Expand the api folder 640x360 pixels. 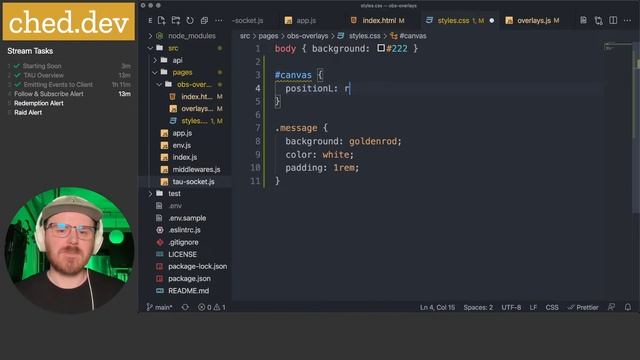pyautogui.click(x=186, y=60)
